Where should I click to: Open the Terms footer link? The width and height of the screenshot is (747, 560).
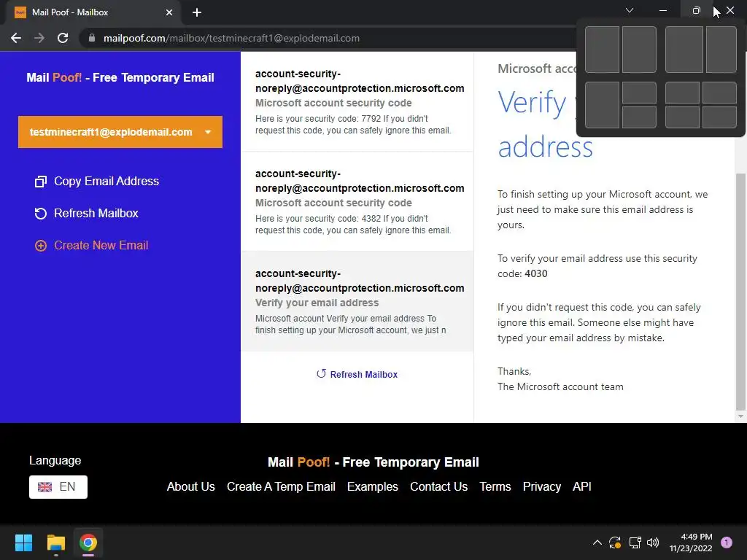click(x=495, y=486)
